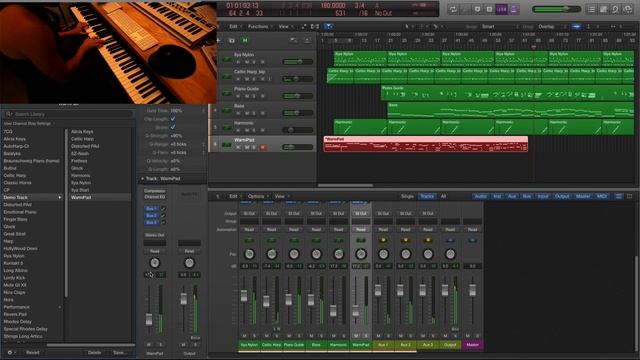Solo the Aux 1 channel in mixer
Viewport: 640px width, 360px height.
pos(388,336)
